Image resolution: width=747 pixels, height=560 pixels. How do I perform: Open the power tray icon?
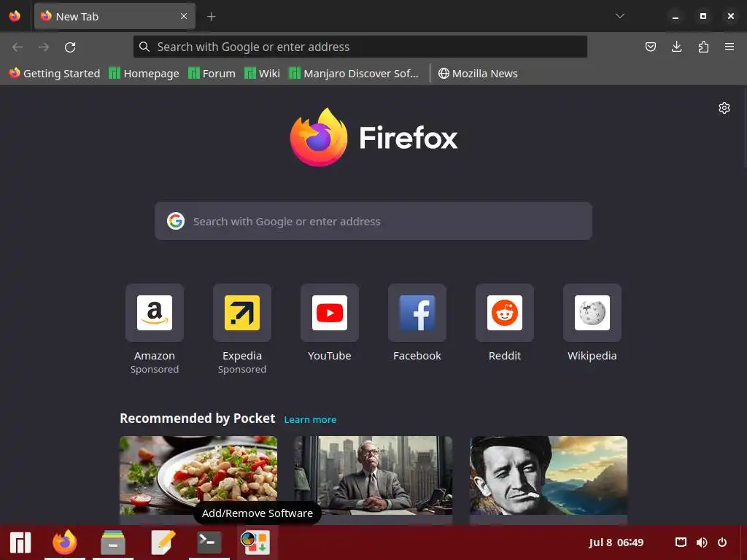click(x=722, y=542)
